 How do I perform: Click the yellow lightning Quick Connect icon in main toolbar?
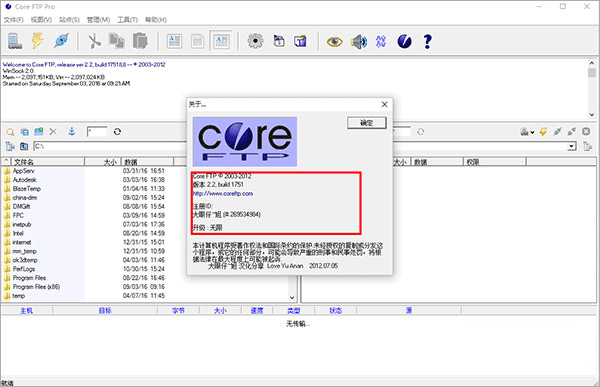pos(38,41)
